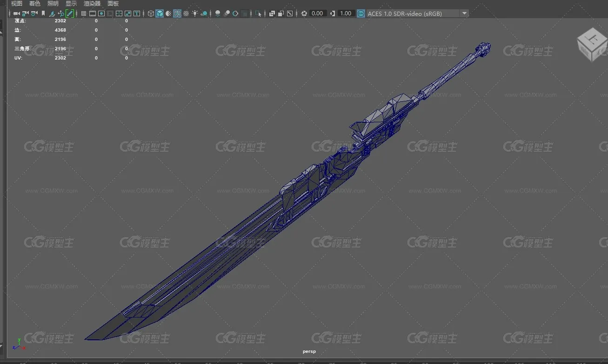Open the 着色 menu

point(35,3)
